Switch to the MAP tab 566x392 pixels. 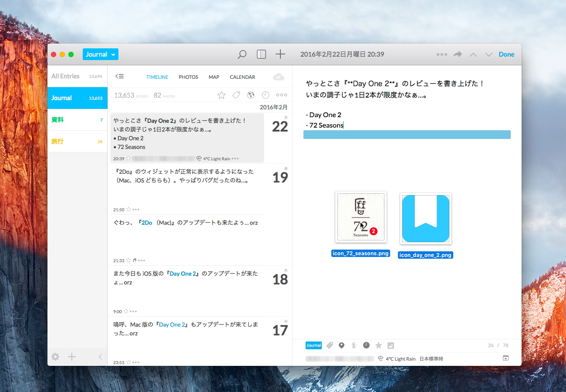(214, 77)
